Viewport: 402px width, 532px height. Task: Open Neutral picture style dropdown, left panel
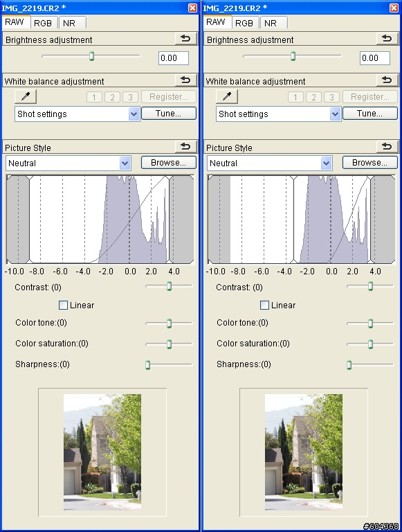[68, 163]
